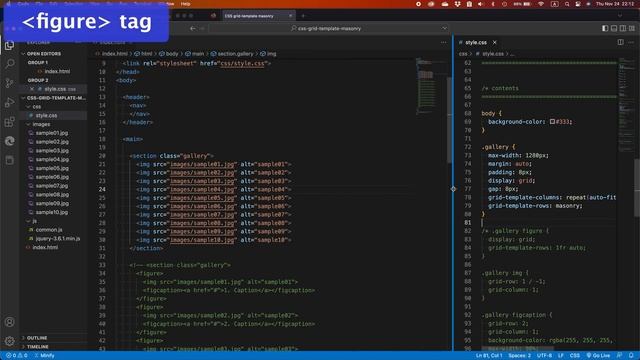The image size is (640, 360).
Task: Open the window tab overview chevron
Action: 620,16
